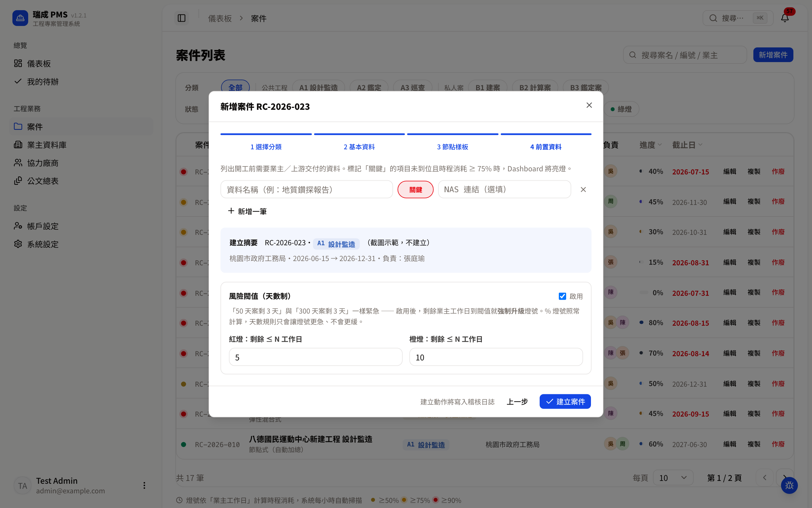Open 儀表板 in the sidebar
This screenshot has width=812, height=508.
pyautogui.click(x=81, y=63)
